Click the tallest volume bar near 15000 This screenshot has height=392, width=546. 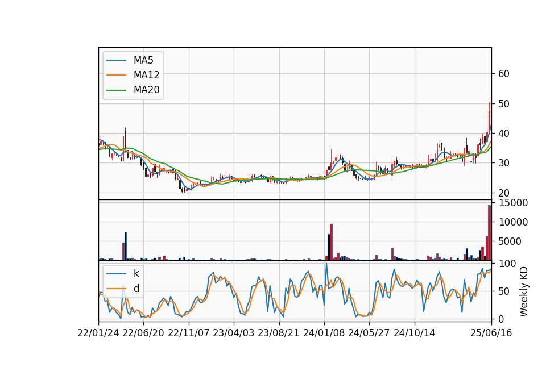489,233
